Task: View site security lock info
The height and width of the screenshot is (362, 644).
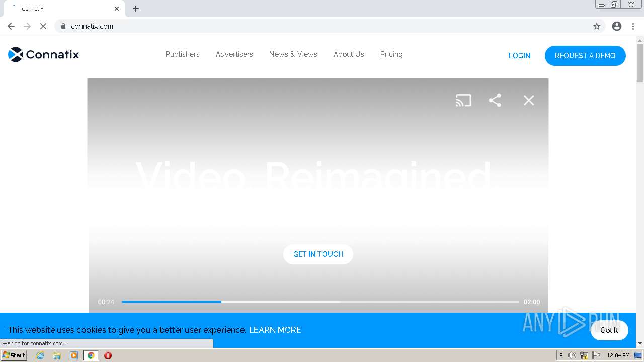Action: tap(63, 26)
